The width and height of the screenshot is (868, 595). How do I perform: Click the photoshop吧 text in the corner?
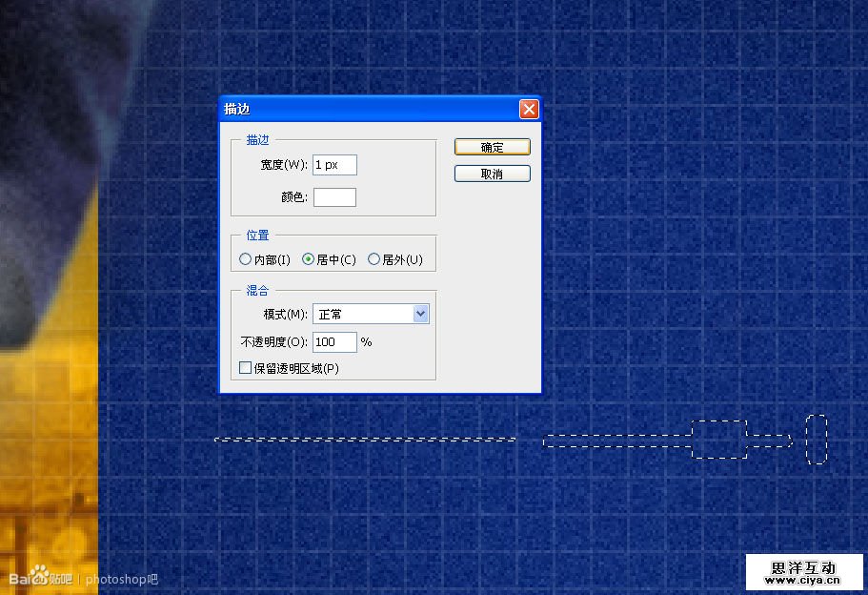(x=121, y=578)
